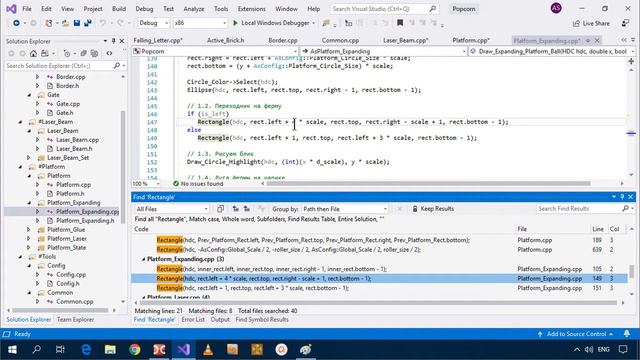Open the feedback icon in the top right corner

(625, 23)
